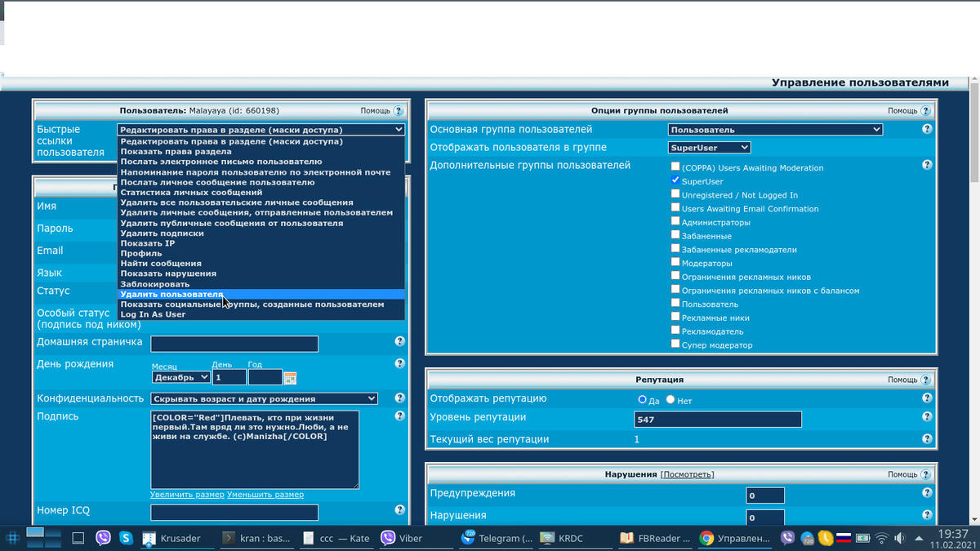Tick the Супер модератор group checkbox
This screenshot has width=980, height=551.
pyautogui.click(x=675, y=344)
